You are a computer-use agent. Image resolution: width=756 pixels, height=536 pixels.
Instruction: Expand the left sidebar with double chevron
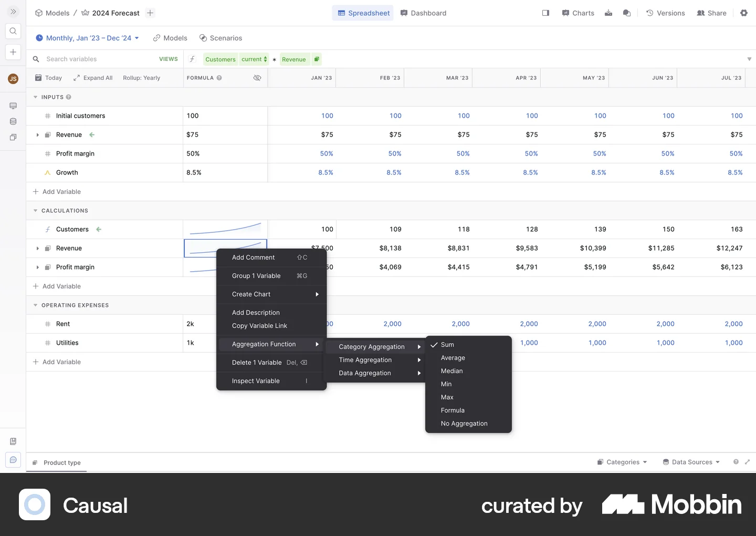(x=13, y=12)
